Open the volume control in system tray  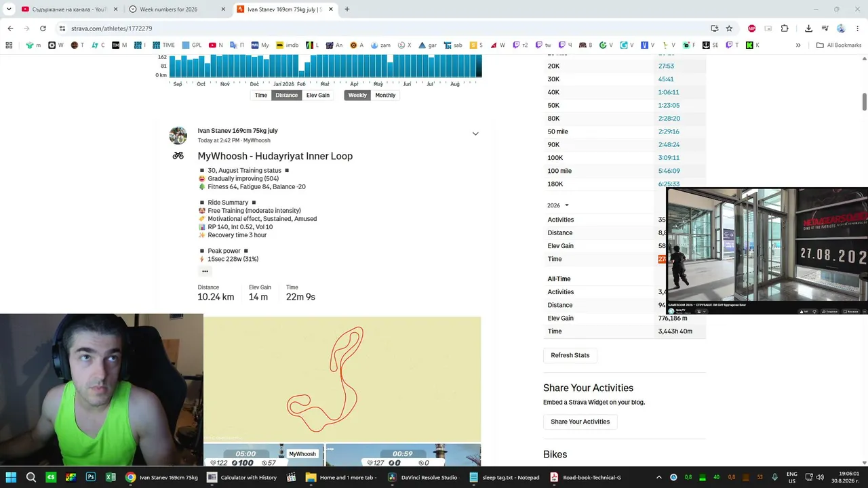coord(820,477)
